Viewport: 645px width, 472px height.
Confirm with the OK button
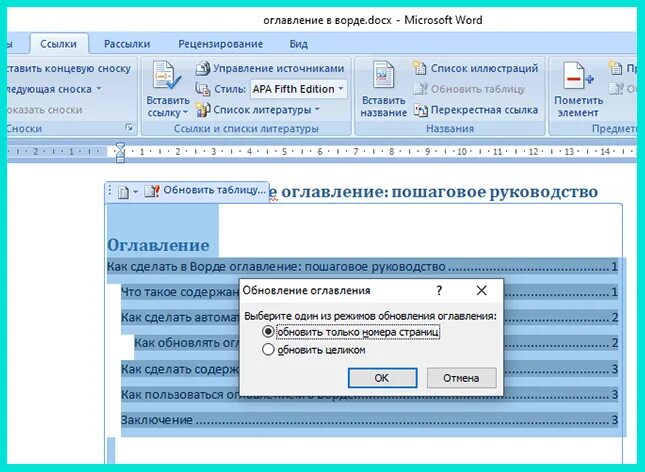point(382,378)
